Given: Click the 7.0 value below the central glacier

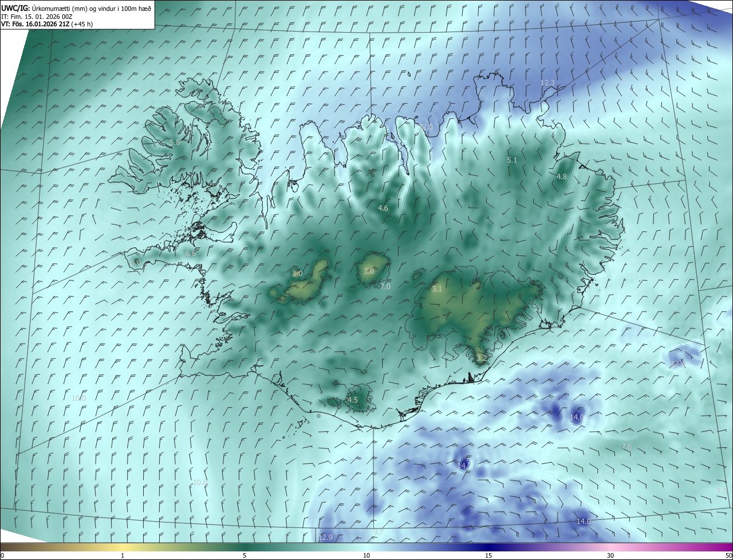Looking at the screenshot, I should pos(385,286).
